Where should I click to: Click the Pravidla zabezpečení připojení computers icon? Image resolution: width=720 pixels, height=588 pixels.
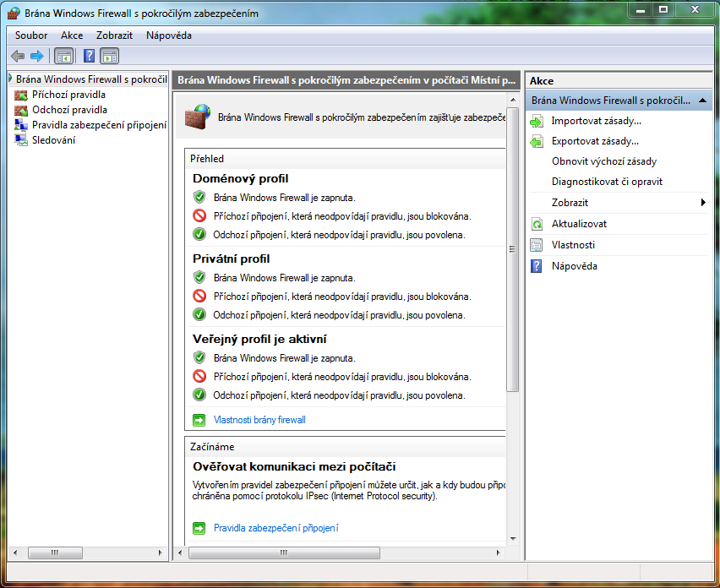[21, 125]
